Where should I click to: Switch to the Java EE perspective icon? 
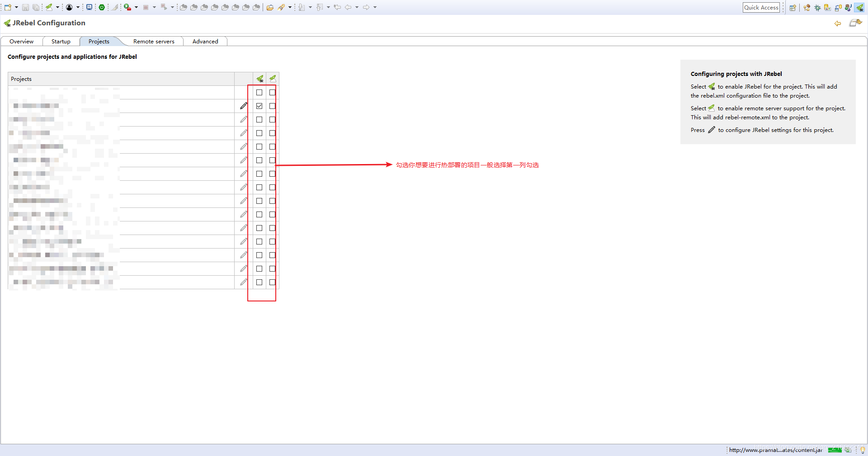click(807, 8)
